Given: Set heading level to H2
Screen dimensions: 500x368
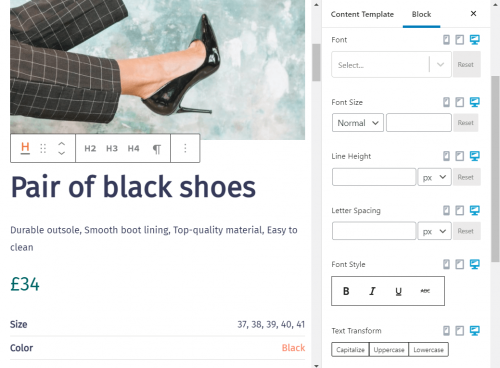Looking at the screenshot, I should 90,148.
